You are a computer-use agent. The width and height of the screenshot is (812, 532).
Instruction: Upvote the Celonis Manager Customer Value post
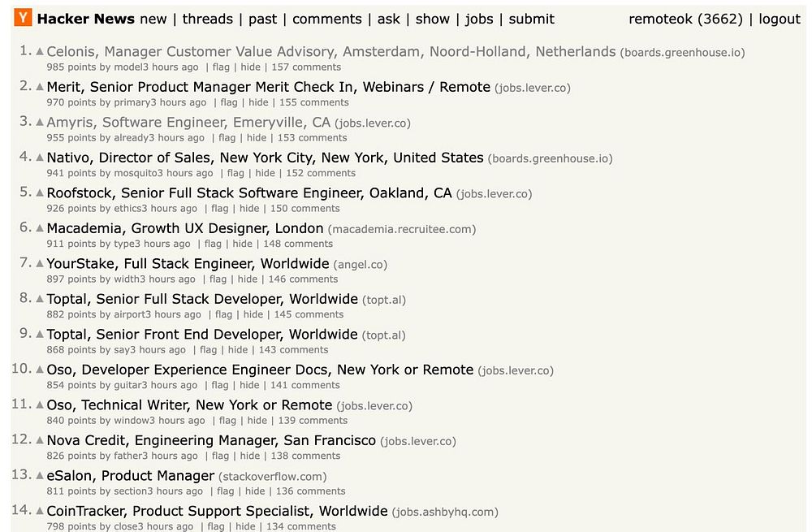(40, 51)
